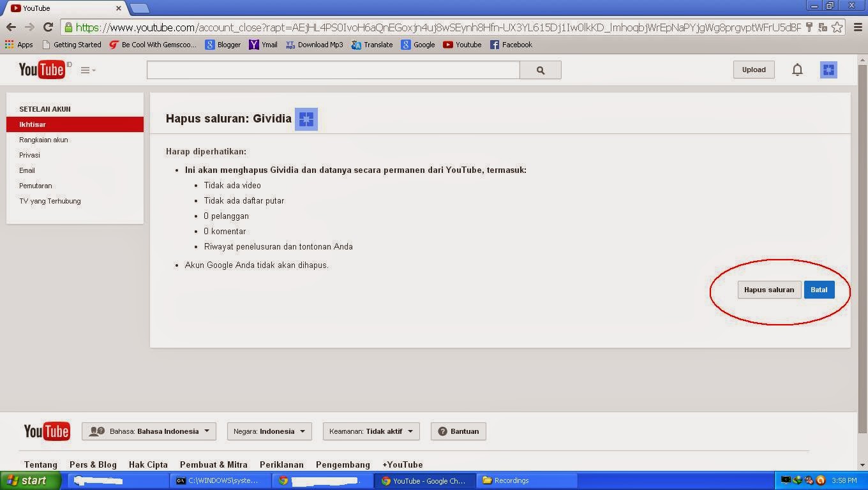The image size is (868, 490).
Task: Open the Pengembang footer link
Action: 343,464
